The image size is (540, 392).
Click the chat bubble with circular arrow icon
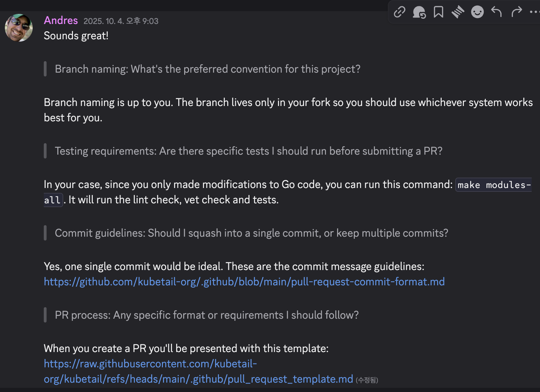pos(419,12)
